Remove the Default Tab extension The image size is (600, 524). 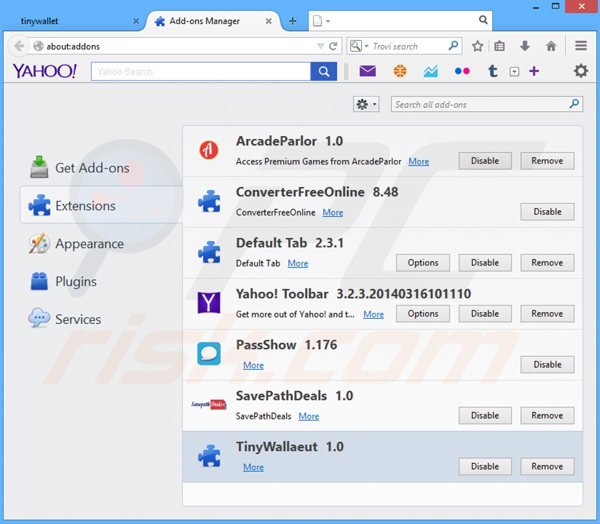pyautogui.click(x=547, y=263)
